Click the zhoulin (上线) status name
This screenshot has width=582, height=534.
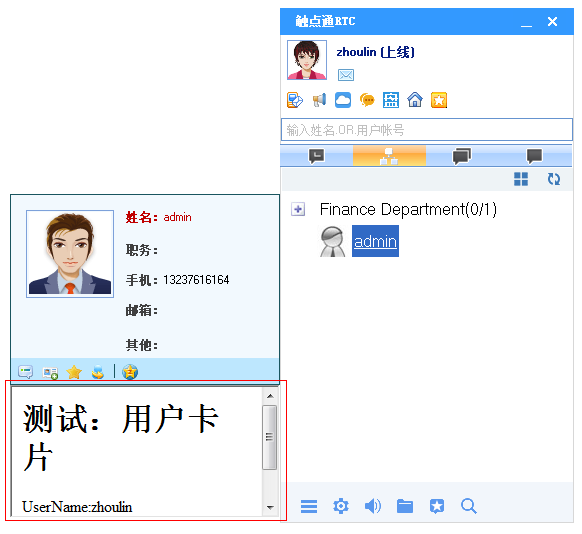pyautogui.click(x=375, y=52)
